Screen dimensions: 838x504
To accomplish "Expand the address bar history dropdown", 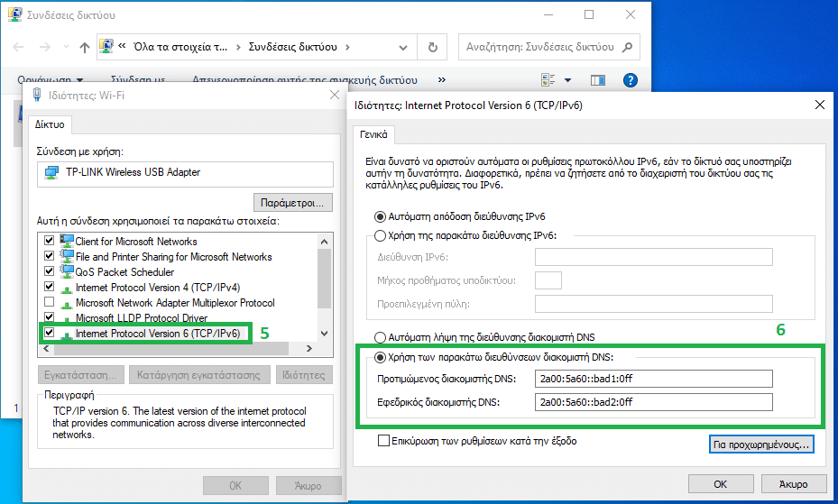I will coord(403,48).
